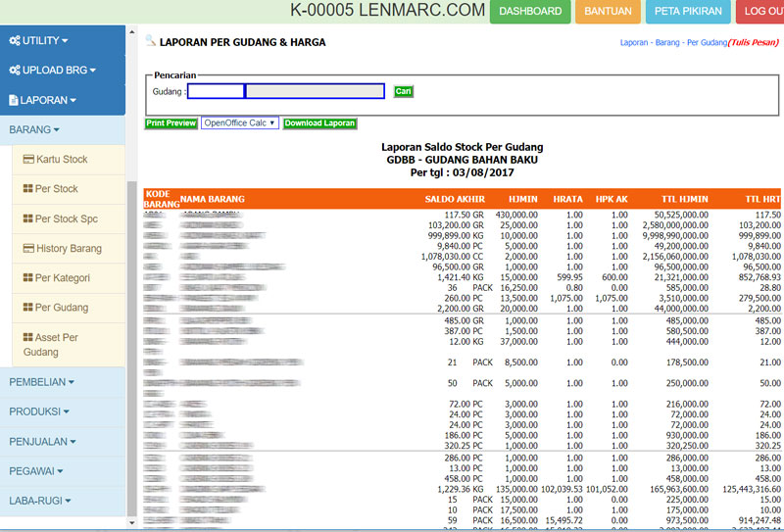
Task: Click the Gudang name field
Action: 315,91
